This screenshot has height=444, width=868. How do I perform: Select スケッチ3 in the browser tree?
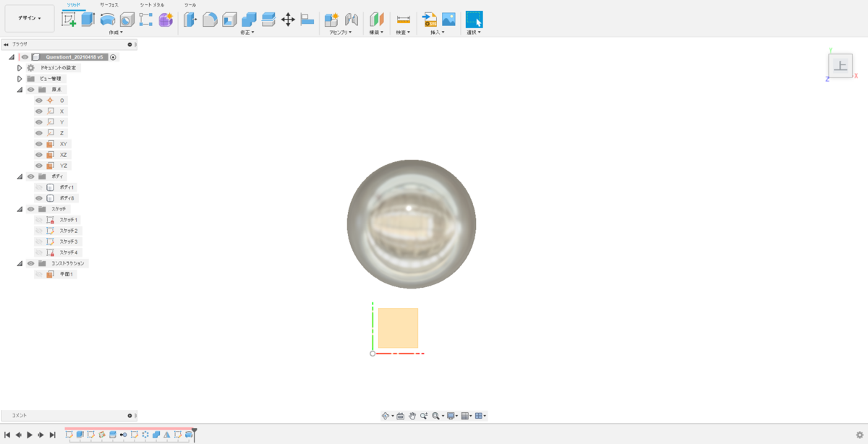69,242
